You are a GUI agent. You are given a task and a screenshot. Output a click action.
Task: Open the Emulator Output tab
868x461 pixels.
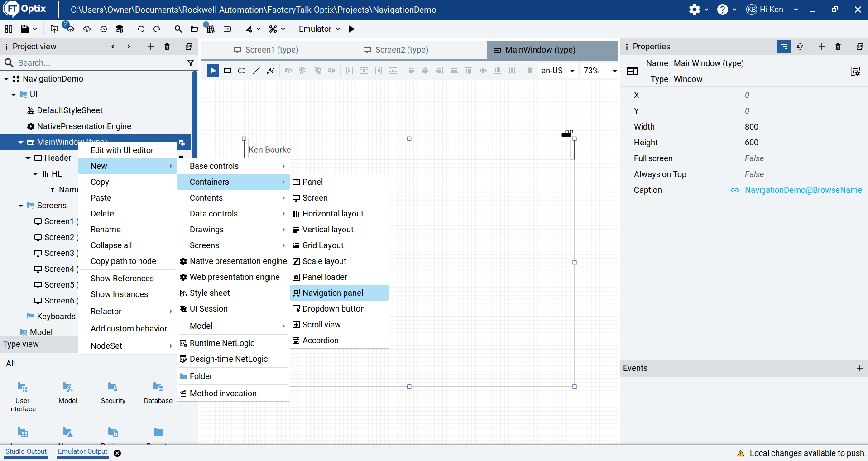pyautogui.click(x=82, y=451)
